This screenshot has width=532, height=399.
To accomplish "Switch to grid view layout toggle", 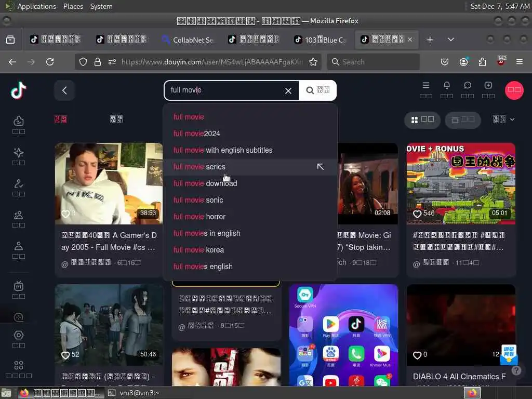I will tap(422, 120).
